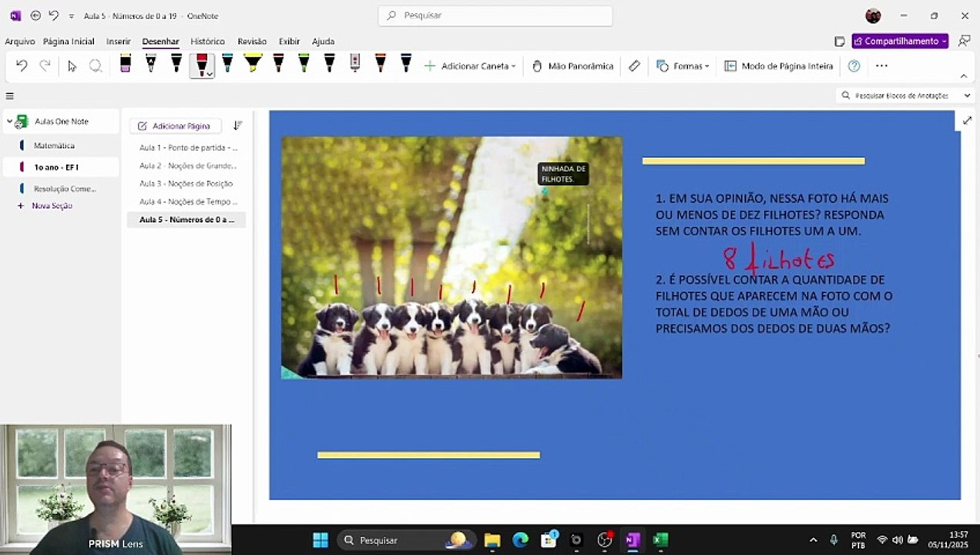
Task: Open Excel from the Windows taskbar
Action: click(x=660, y=540)
